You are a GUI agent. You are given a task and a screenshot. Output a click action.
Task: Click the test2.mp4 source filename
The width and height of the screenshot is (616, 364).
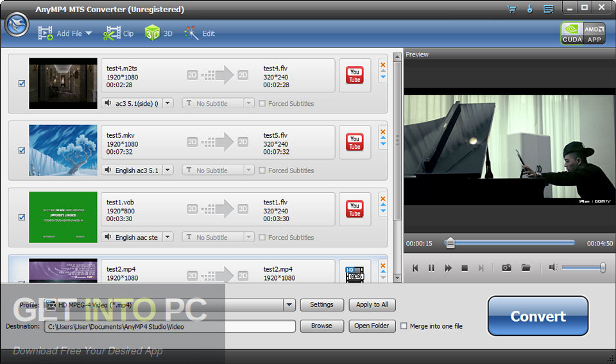[121, 269]
